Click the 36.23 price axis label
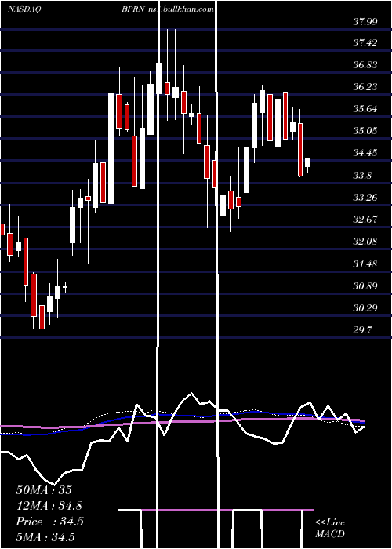The width and height of the screenshot is (392, 549). (365, 86)
